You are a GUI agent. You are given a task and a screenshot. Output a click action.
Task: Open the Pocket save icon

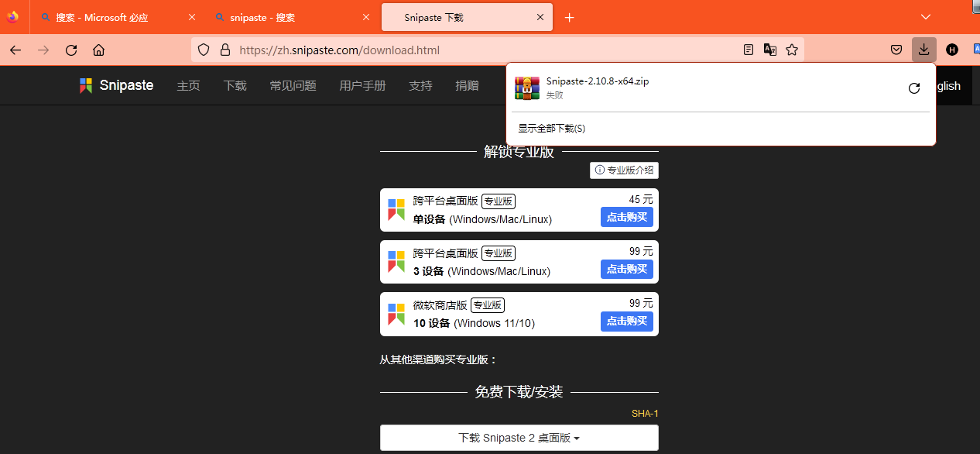tap(896, 50)
